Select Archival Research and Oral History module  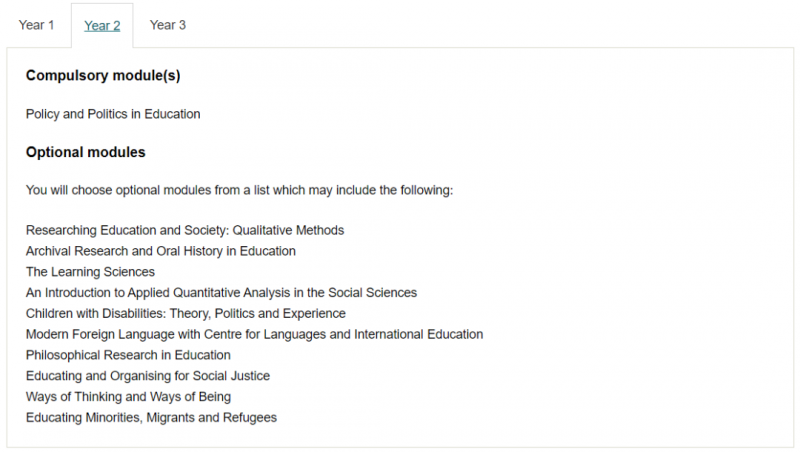(161, 251)
